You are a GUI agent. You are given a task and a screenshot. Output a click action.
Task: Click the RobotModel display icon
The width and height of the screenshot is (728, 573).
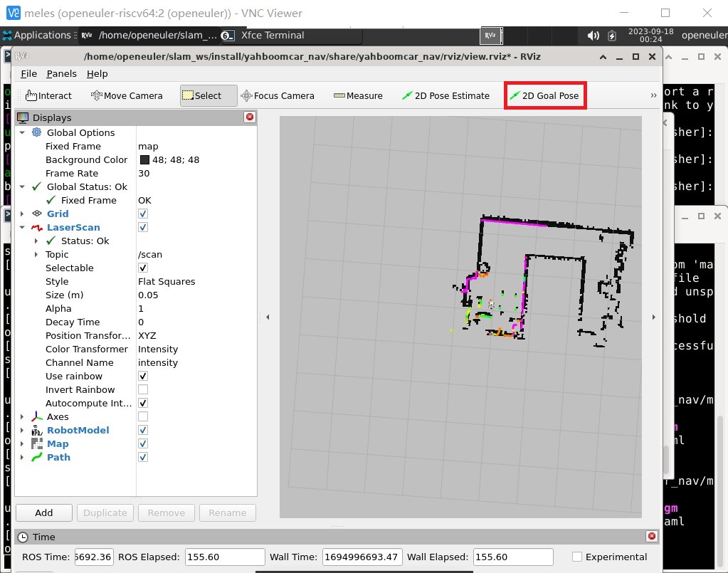[37, 430]
